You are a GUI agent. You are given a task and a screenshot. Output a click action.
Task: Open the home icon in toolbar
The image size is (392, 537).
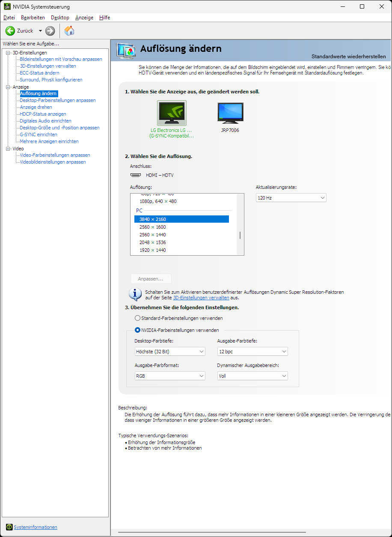point(69,30)
